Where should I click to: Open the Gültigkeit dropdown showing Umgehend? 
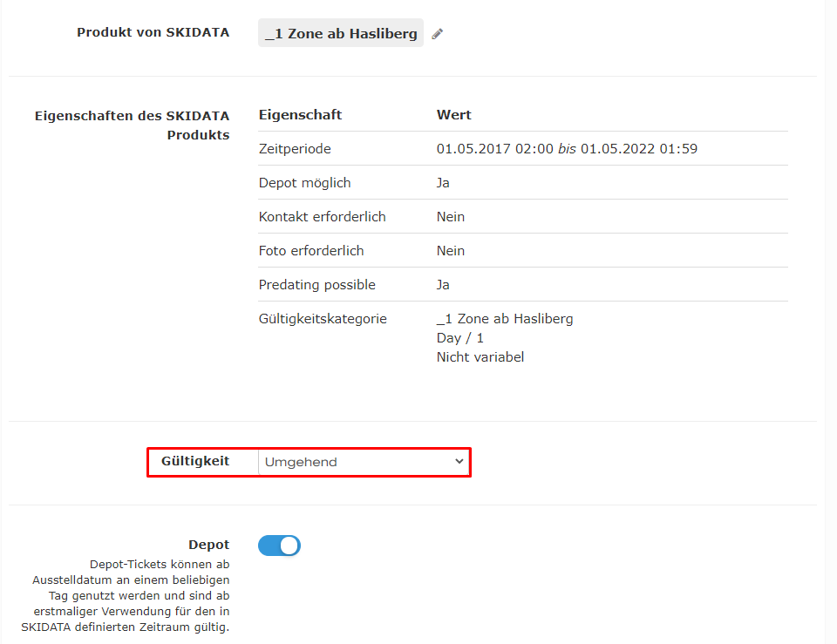(x=363, y=462)
